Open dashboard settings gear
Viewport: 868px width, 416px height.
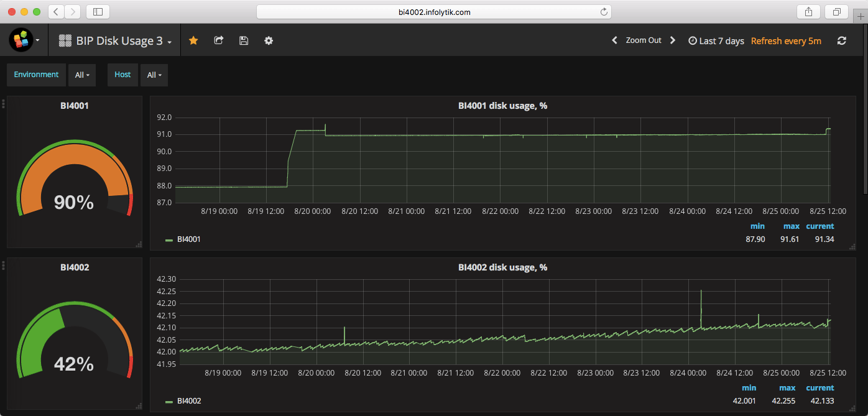pyautogui.click(x=269, y=40)
